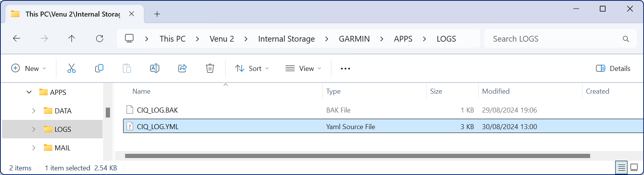
Task: Switch to large thumbnails view in status bar
Action: click(634, 168)
